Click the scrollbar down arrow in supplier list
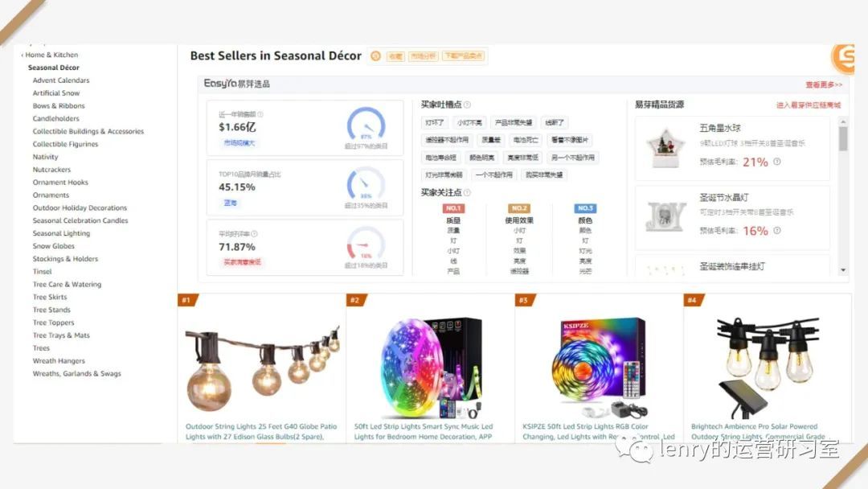Viewport: 868px width, 489px height. 843,270
